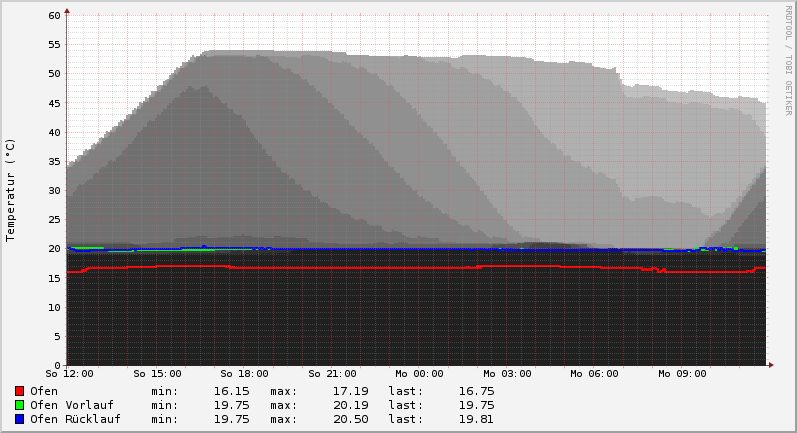The image size is (797, 433).
Task: Click the Temperatur (°C) axis title
Action: (x=11, y=189)
